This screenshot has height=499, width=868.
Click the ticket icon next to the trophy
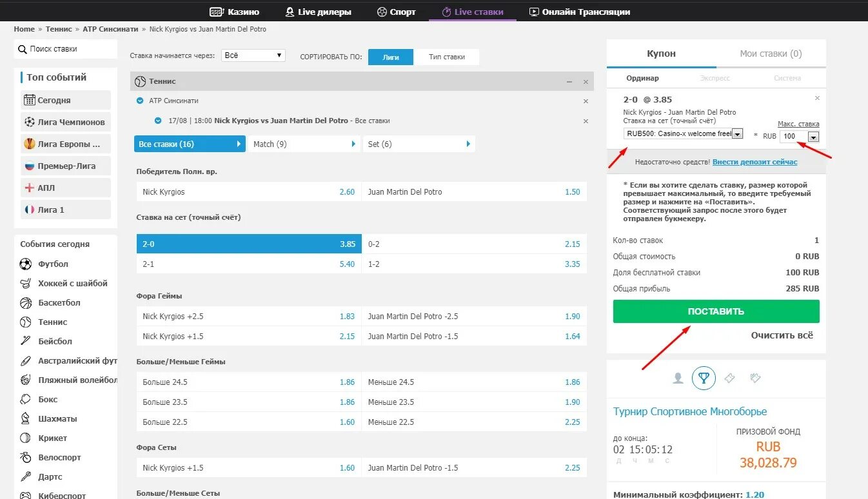(x=729, y=378)
